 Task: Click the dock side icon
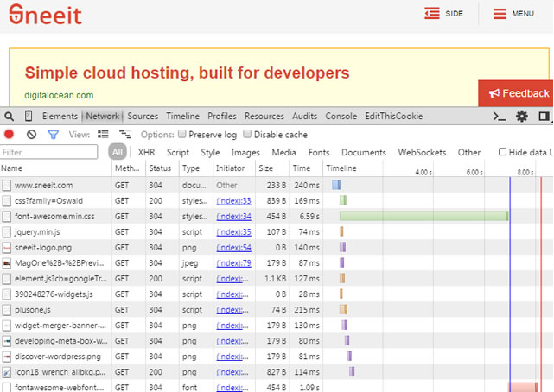pyautogui.click(x=544, y=116)
